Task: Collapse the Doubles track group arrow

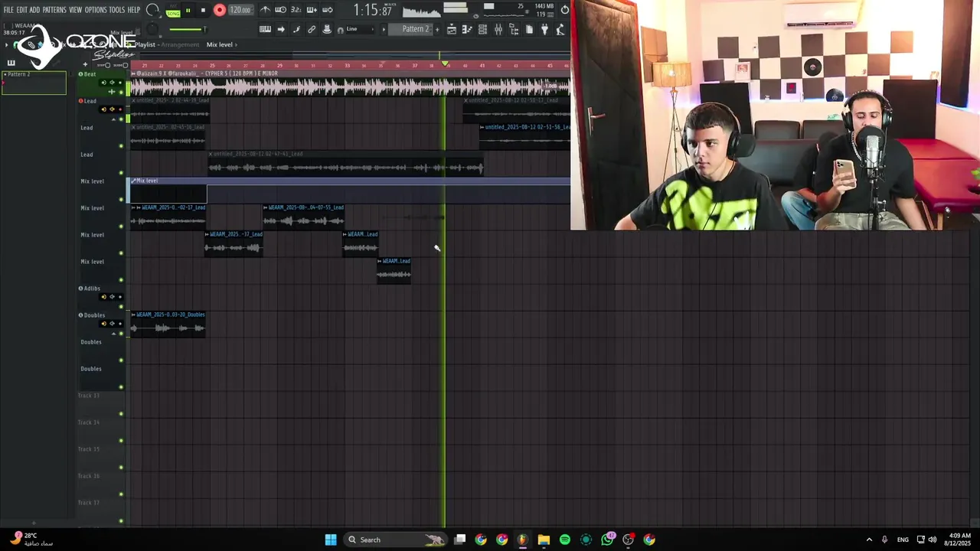Action: click(113, 334)
